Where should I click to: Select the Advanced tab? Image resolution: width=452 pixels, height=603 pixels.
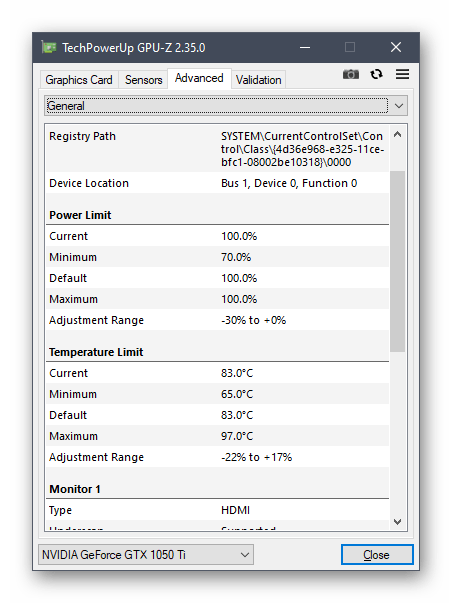pos(199,78)
